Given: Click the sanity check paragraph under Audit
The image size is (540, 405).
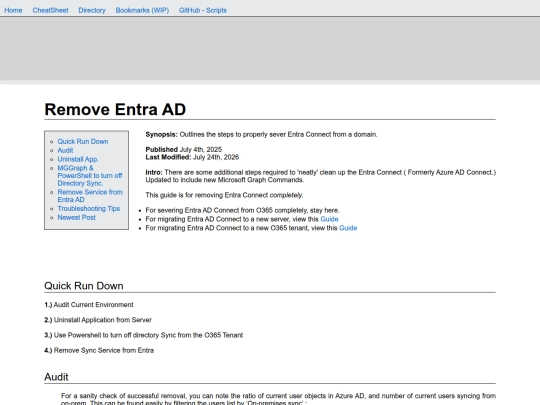Looking at the screenshot, I should tap(278, 399).
